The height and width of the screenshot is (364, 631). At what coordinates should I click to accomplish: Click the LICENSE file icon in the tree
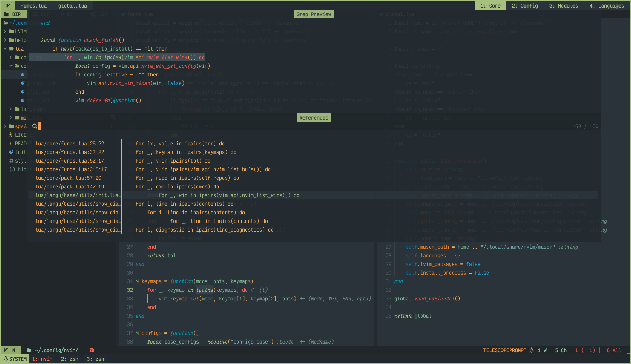tap(11, 135)
